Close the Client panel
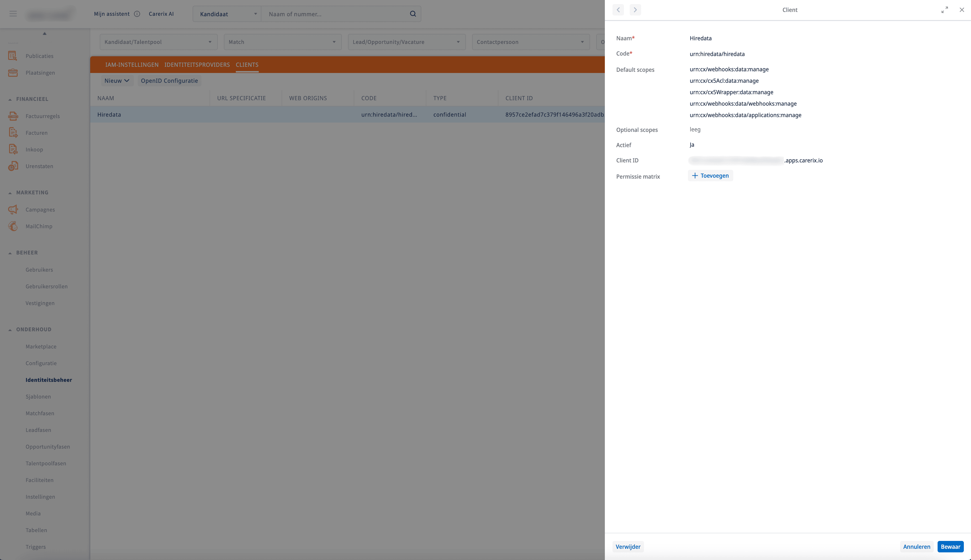The width and height of the screenshot is (971, 560). pyautogui.click(x=961, y=10)
